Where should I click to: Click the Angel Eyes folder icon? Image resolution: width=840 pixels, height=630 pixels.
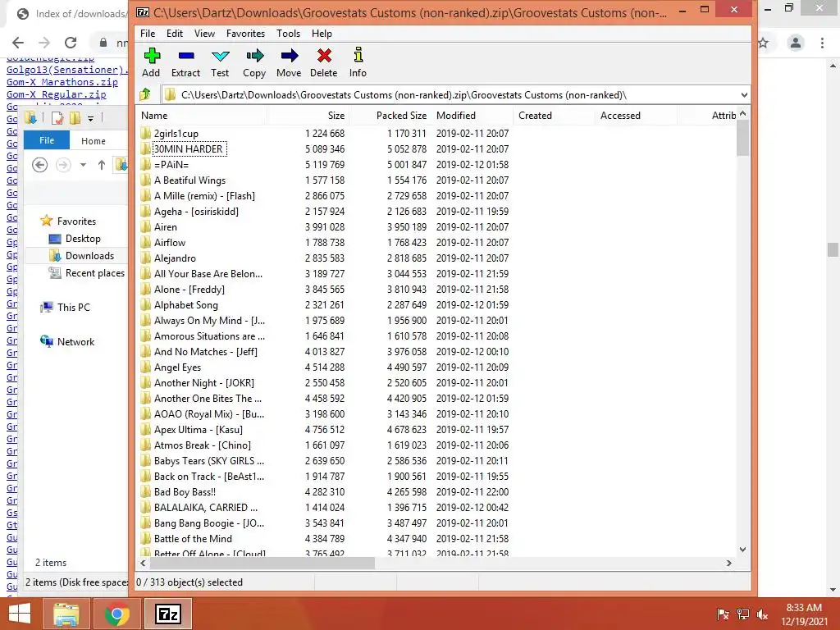(146, 367)
